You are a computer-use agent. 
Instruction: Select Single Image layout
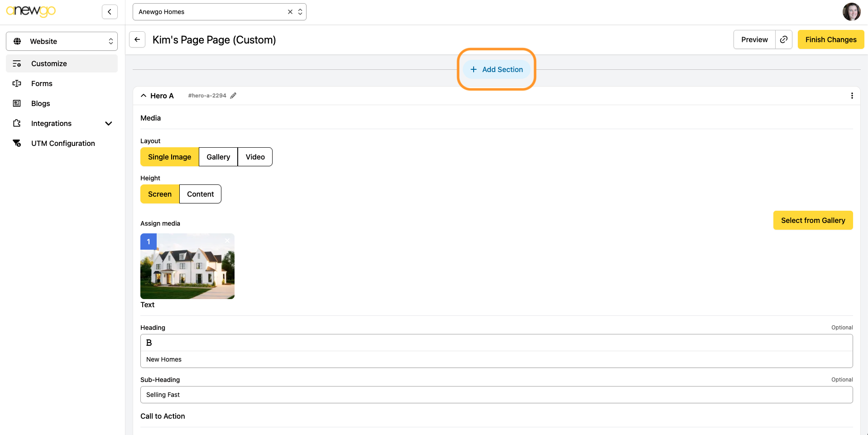pos(169,157)
